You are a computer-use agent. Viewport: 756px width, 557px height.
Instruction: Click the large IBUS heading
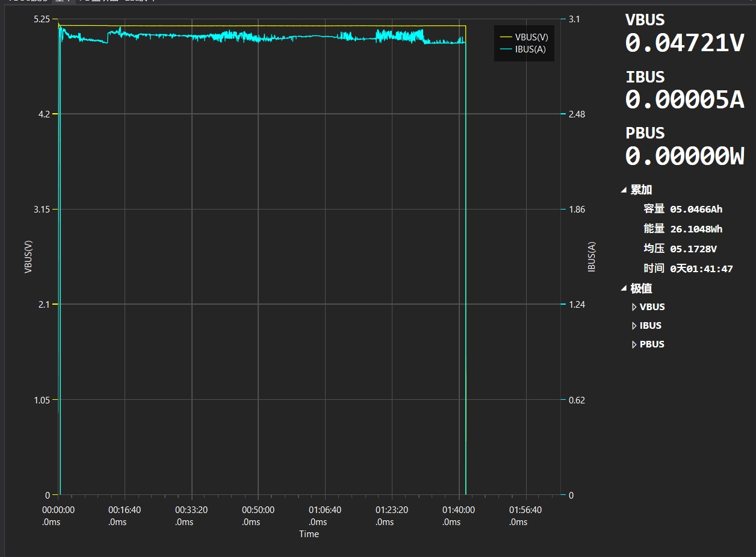645,77
